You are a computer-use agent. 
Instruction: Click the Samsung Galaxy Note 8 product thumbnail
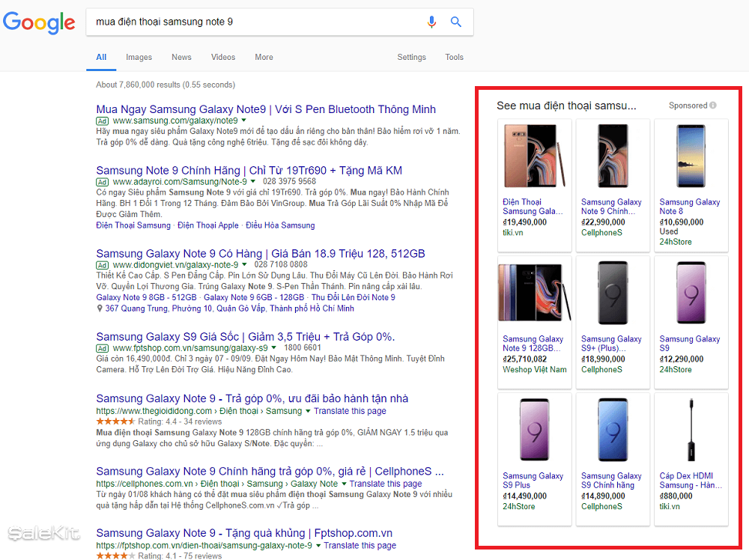click(690, 155)
